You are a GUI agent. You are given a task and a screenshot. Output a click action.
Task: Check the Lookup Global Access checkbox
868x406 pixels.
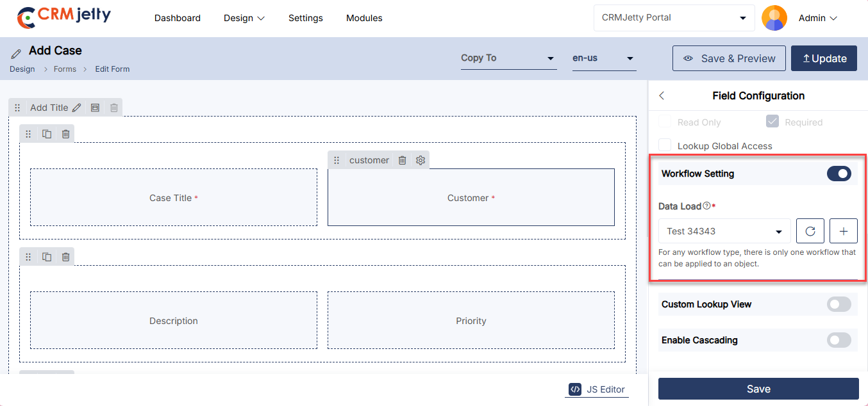665,146
